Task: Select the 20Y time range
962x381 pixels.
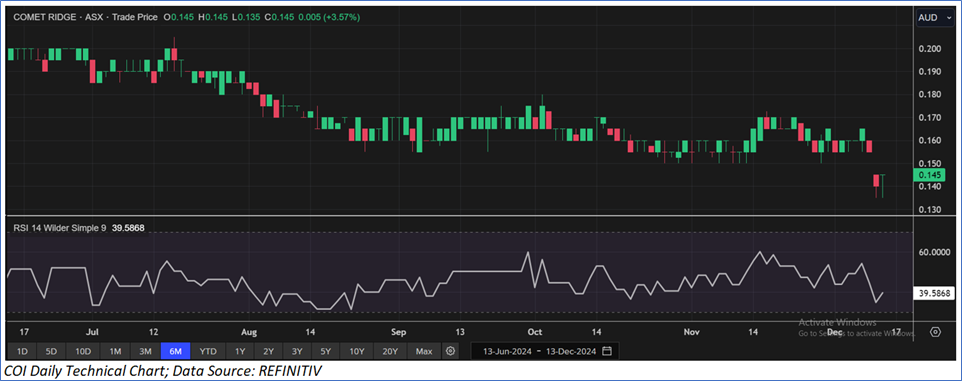Action: (390, 352)
